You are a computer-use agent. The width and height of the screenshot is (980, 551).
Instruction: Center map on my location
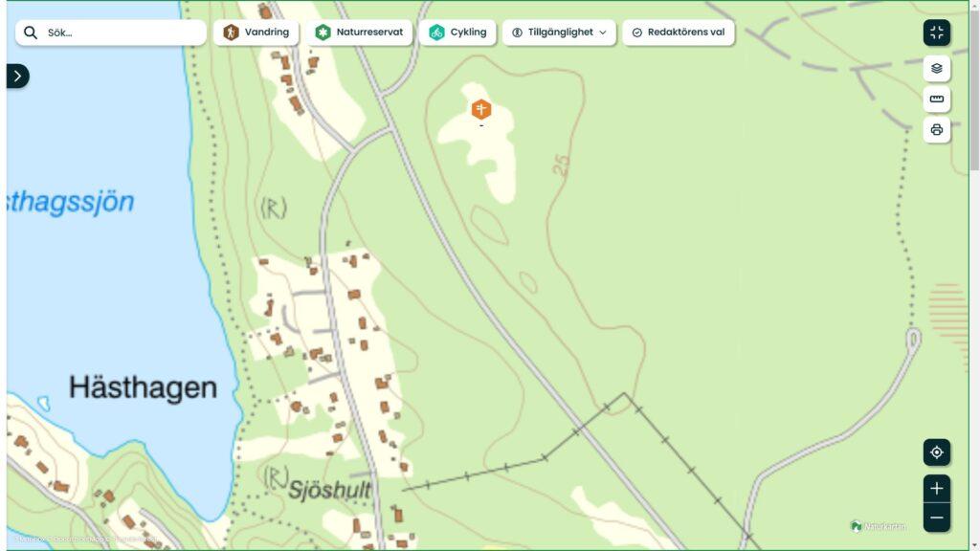[936, 452]
